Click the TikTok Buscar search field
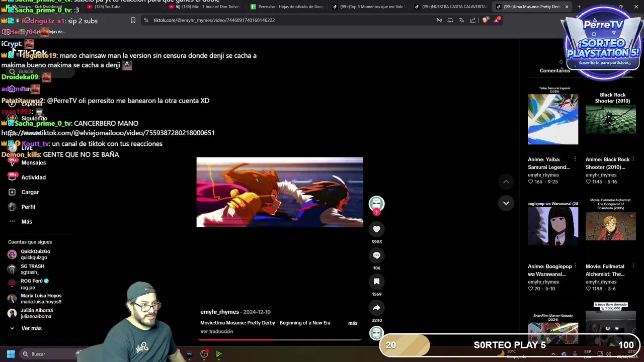644x362 pixels. tap(40, 71)
